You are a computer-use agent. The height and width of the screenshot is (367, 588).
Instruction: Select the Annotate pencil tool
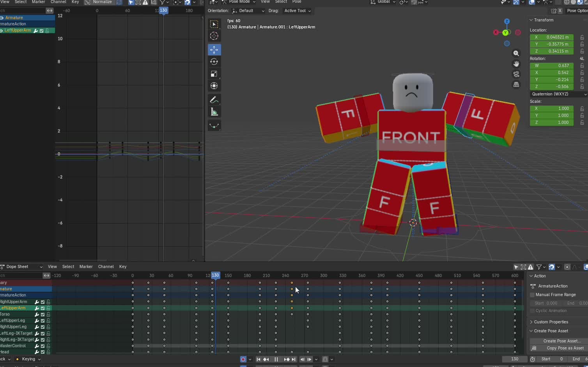(x=214, y=100)
